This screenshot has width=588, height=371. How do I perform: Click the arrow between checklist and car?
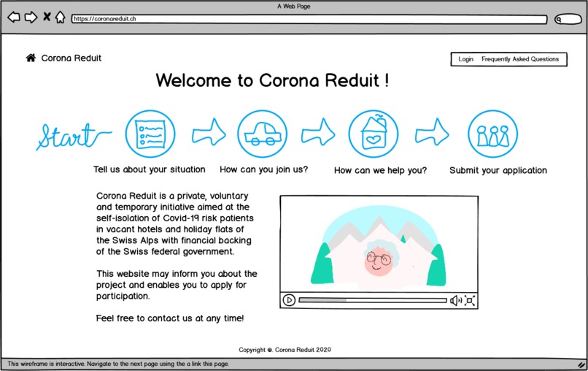tap(209, 132)
